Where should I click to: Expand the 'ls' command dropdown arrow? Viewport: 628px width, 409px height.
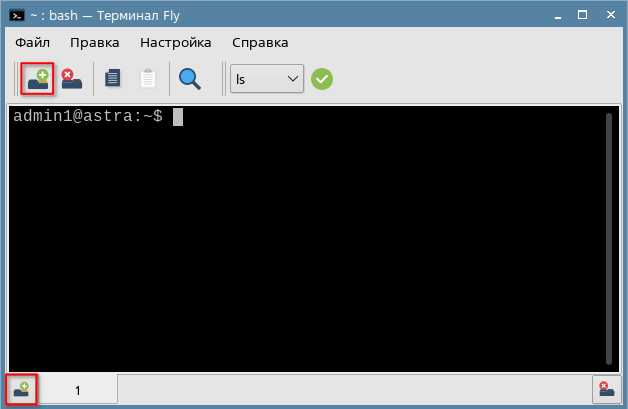click(x=292, y=78)
